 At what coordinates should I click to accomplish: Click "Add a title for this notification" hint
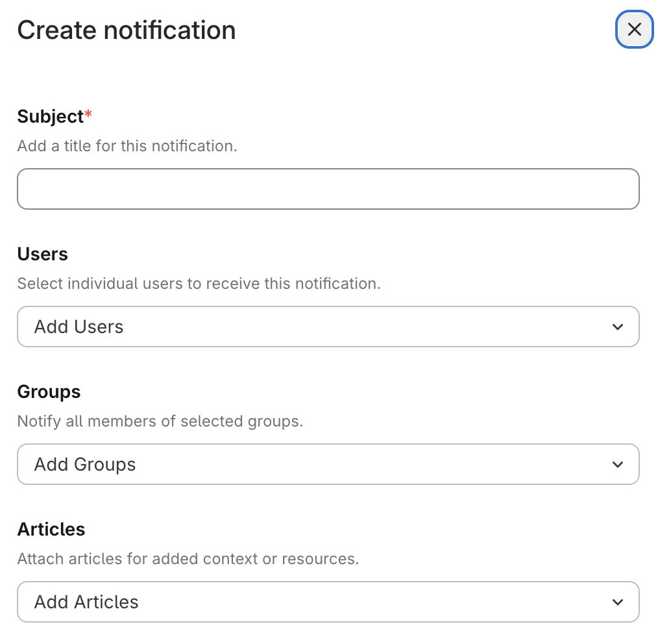coord(127,146)
